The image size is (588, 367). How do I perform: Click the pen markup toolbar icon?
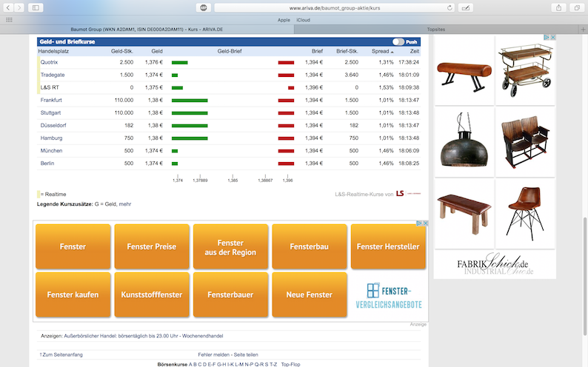pos(465,8)
